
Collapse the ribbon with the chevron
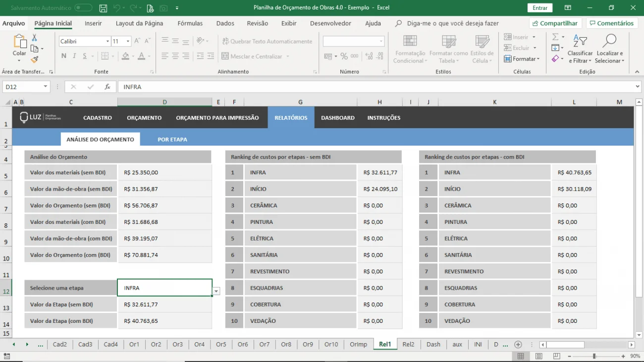638,72
